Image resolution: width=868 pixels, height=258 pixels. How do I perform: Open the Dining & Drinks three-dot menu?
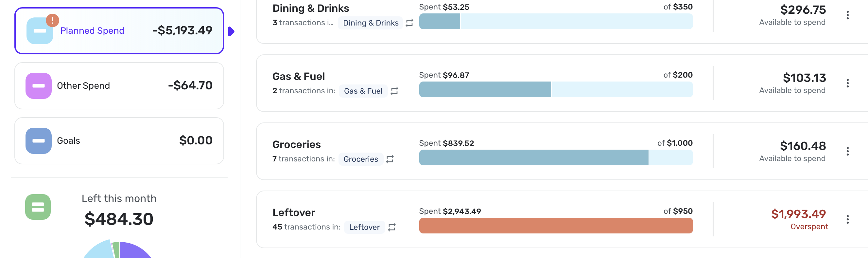click(x=847, y=15)
